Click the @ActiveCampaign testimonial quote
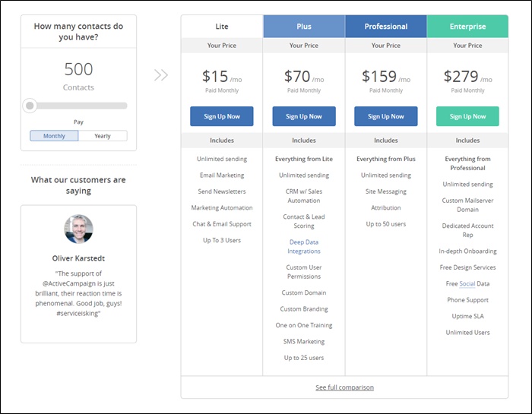The image size is (532, 414). [x=78, y=293]
